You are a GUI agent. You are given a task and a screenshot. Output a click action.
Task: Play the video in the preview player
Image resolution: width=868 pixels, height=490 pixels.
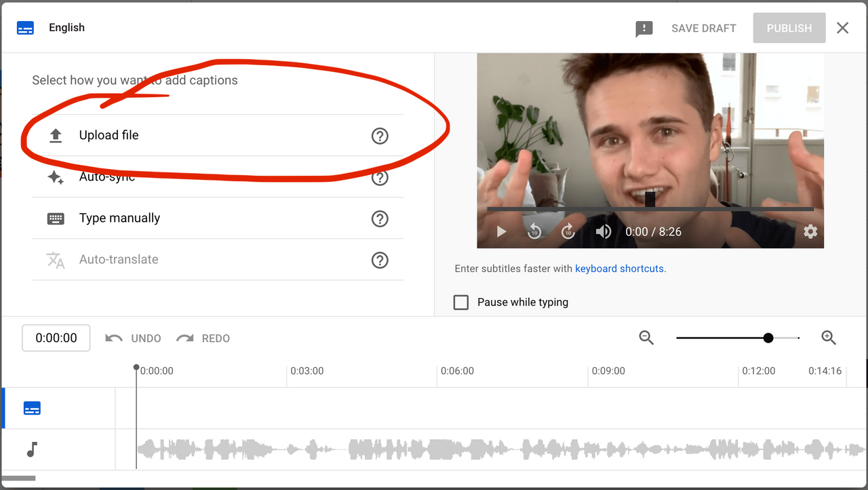pos(501,231)
